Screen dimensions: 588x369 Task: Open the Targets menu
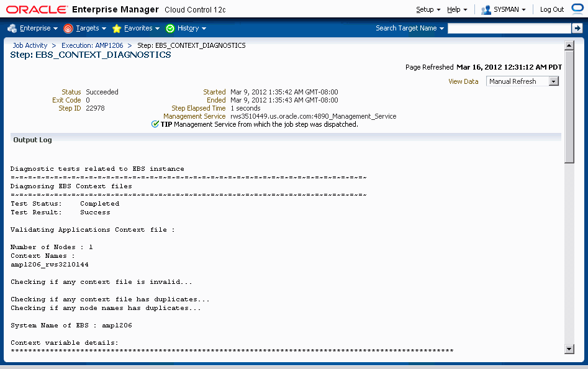tap(91, 28)
